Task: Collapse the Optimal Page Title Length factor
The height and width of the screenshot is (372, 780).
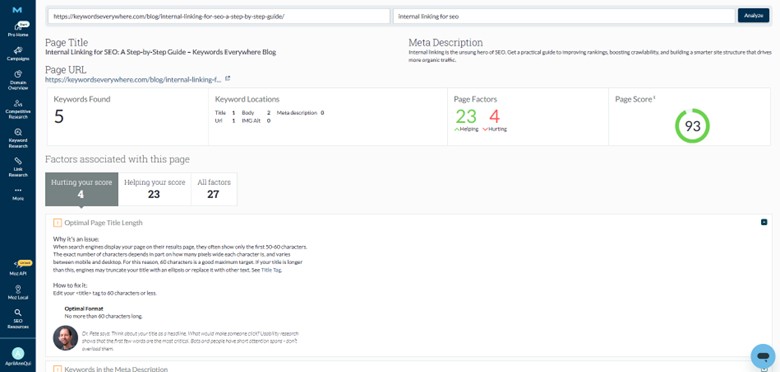Action: click(x=764, y=222)
